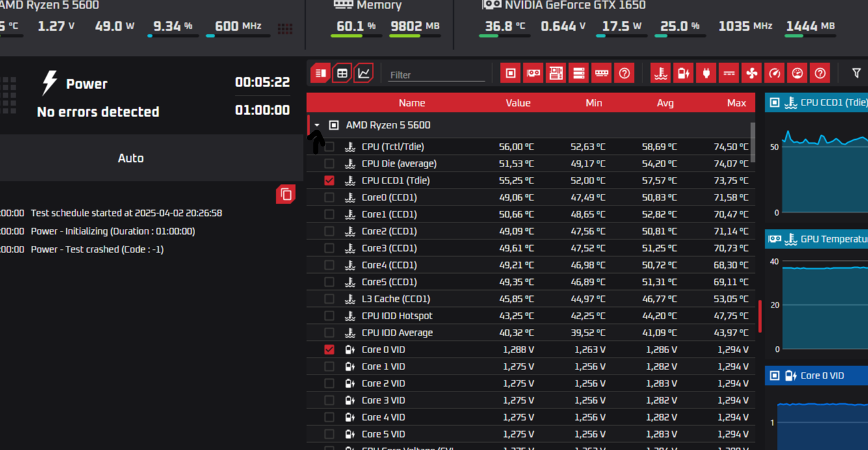Sort table by Max column

[737, 103]
